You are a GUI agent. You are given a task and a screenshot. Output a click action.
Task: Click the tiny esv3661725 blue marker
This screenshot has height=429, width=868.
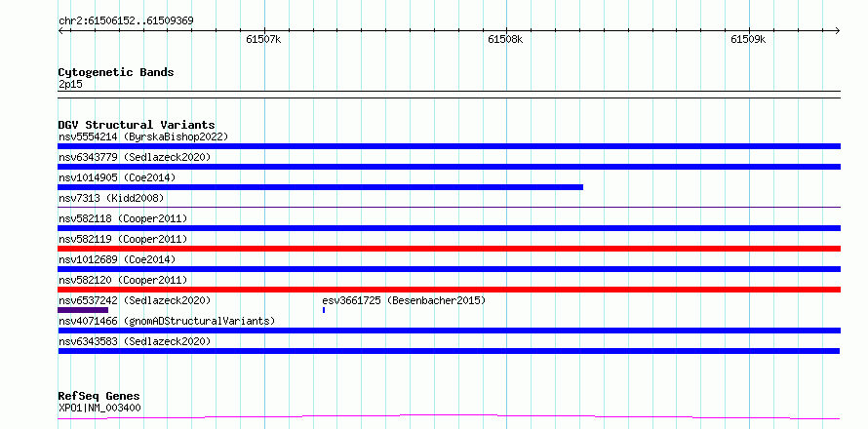pyautogui.click(x=323, y=310)
